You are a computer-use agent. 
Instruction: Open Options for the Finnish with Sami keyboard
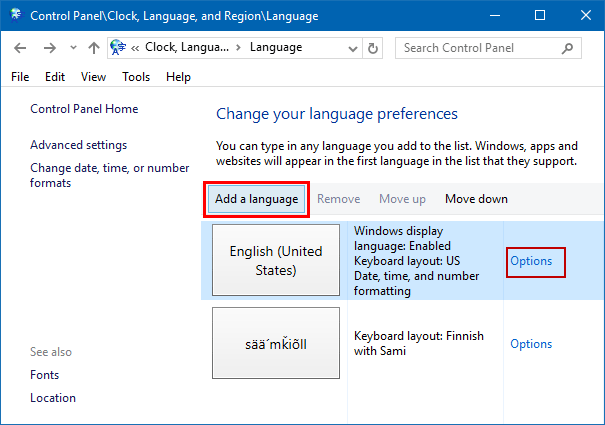[x=531, y=344]
